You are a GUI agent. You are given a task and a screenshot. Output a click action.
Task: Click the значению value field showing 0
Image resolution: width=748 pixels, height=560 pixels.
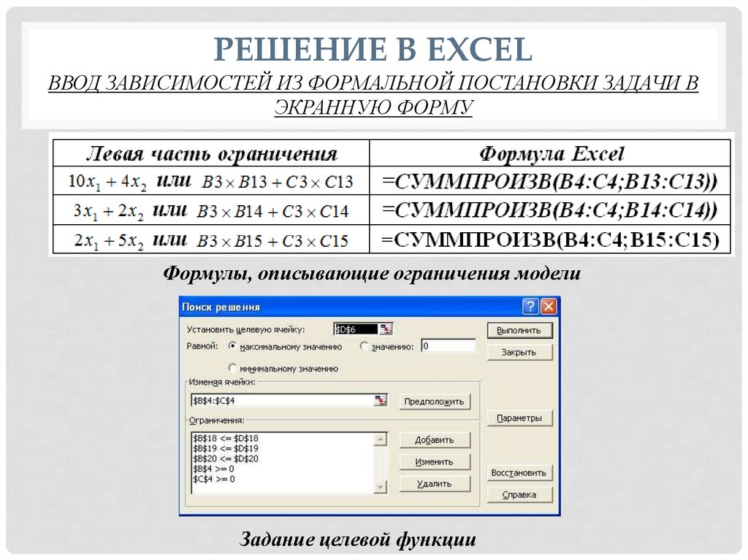click(x=449, y=346)
